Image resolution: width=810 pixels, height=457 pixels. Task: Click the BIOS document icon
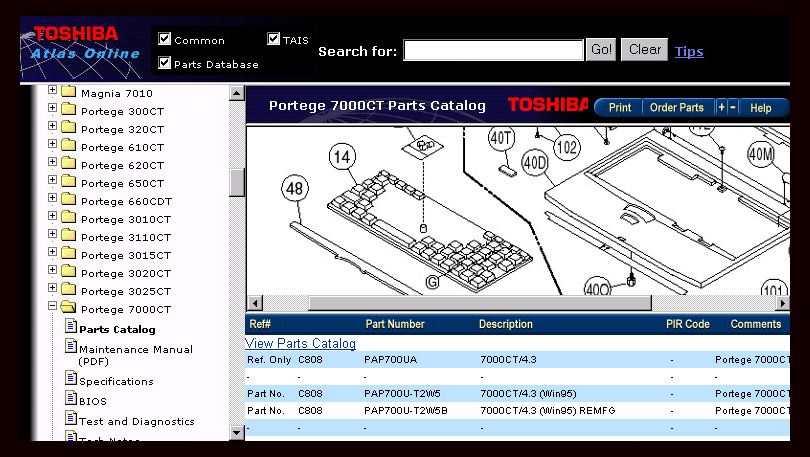[x=71, y=398]
